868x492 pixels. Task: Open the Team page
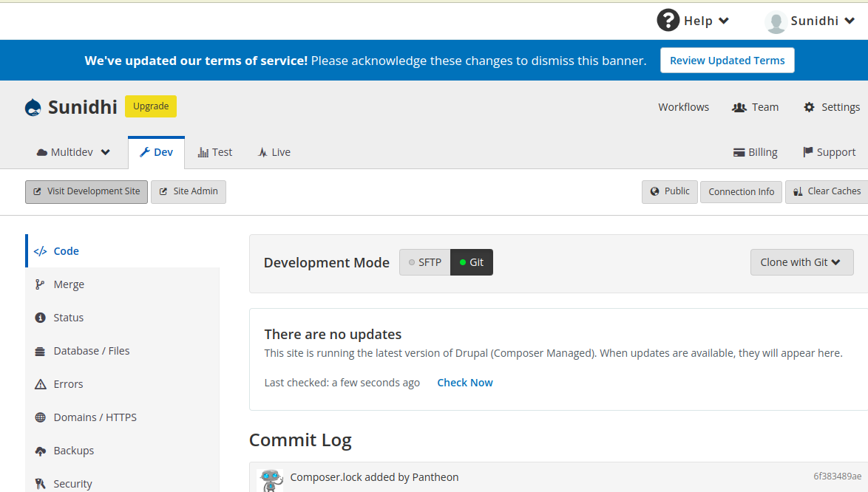coord(756,107)
